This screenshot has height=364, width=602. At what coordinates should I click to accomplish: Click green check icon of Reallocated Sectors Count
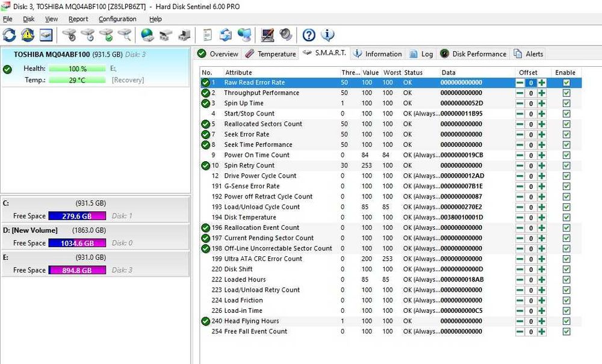[205, 124]
